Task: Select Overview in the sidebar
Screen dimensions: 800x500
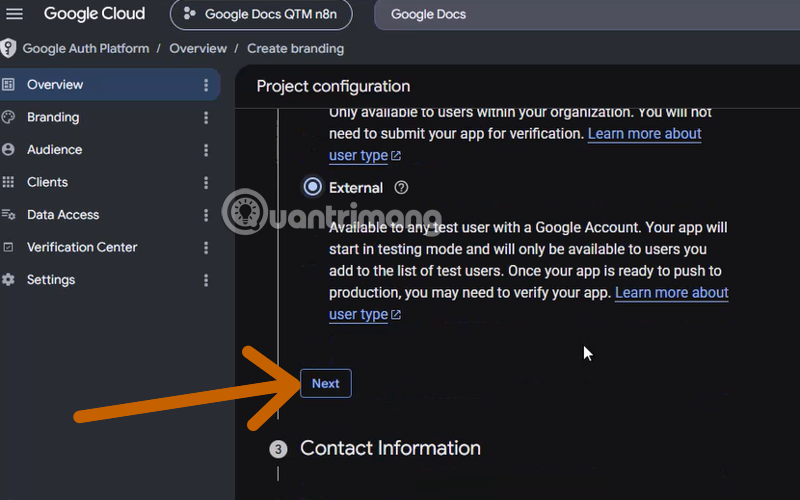Action: coord(110,85)
